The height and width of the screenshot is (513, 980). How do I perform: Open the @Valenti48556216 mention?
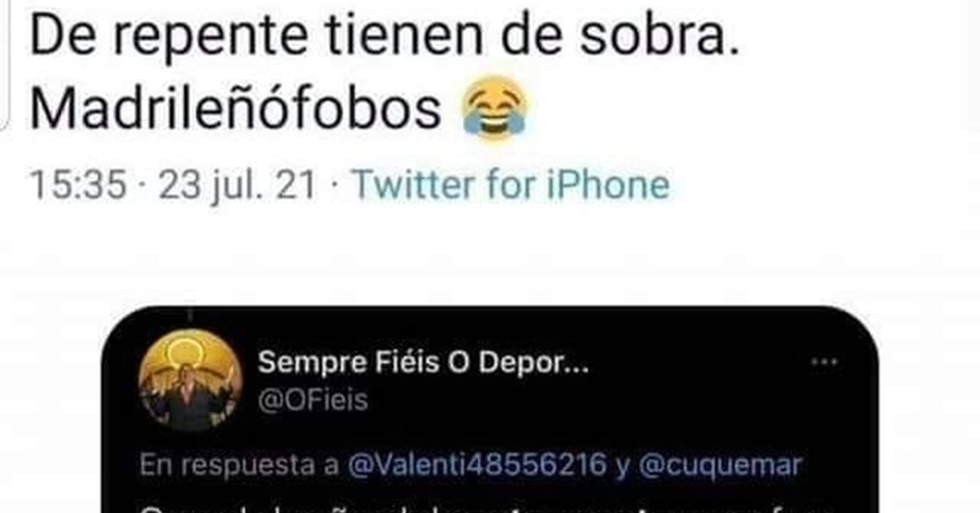477,464
